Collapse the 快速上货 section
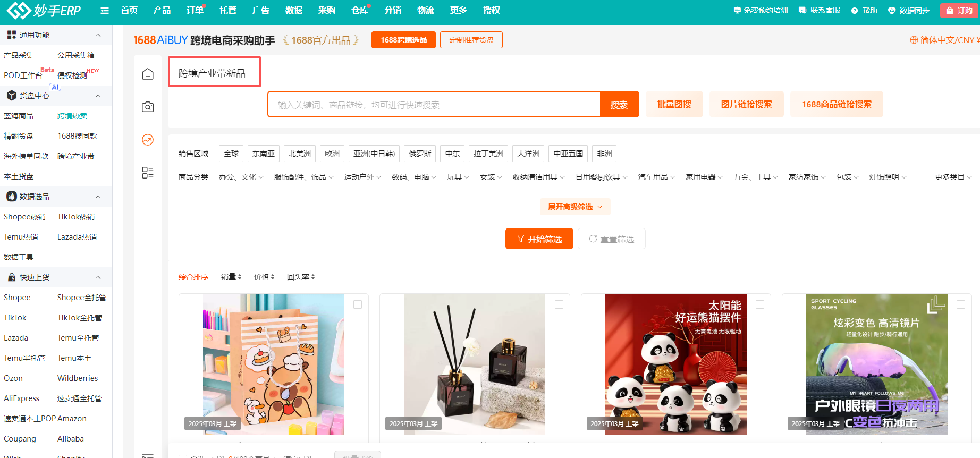Image resolution: width=980 pixels, height=458 pixels. pos(98,277)
